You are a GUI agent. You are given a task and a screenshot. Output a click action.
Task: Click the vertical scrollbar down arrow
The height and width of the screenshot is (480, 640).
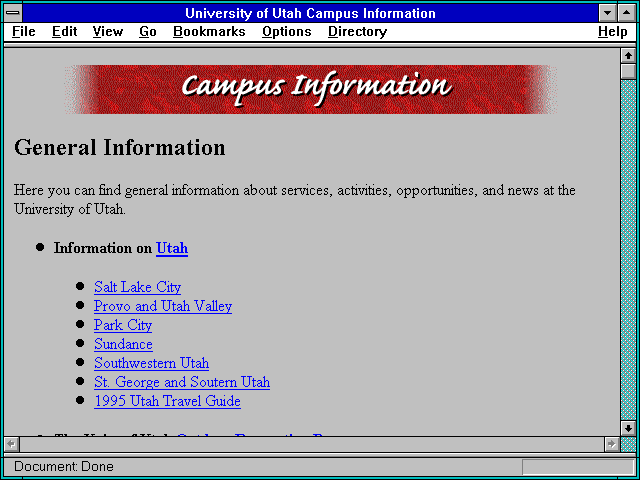[628, 428]
